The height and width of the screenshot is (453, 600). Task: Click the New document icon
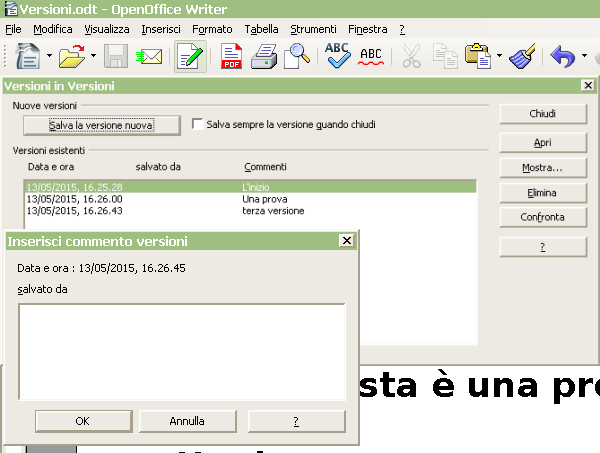[28, 56]
